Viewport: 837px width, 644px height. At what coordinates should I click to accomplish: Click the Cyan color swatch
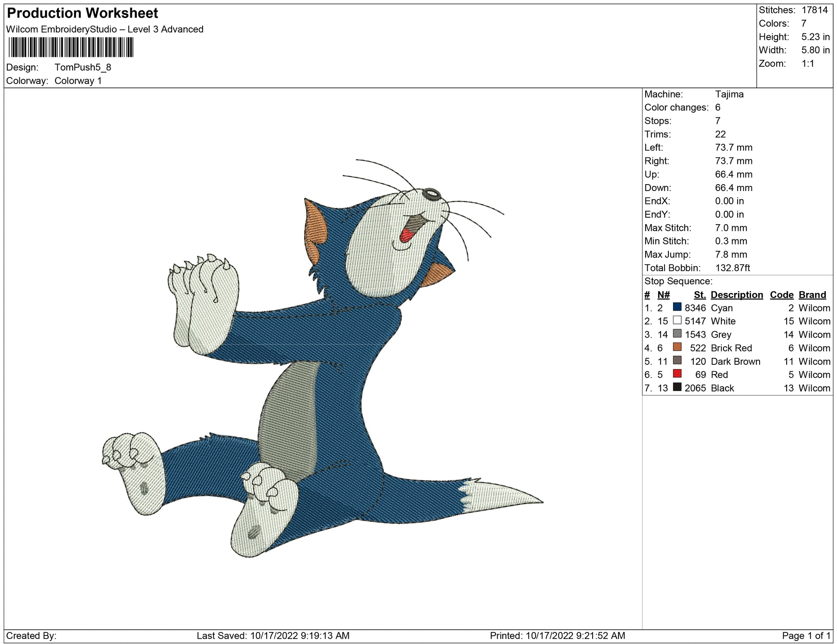(677, 307)
